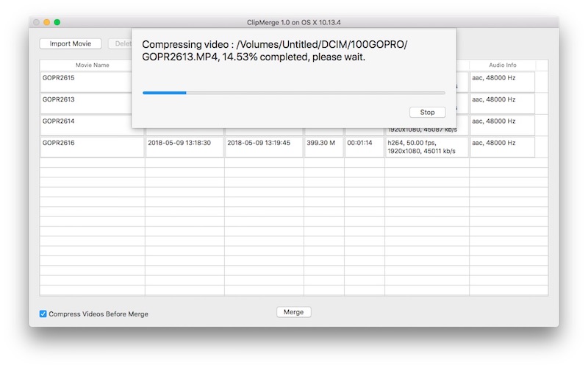Minimize the ClipMerge window with yellow button

tap(46, 22)
